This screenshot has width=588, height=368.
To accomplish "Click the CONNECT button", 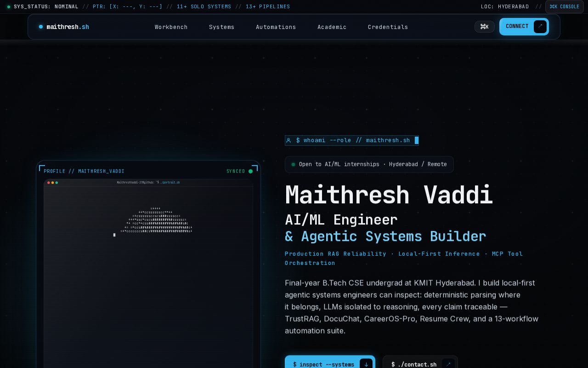I will tap(524, 26).
